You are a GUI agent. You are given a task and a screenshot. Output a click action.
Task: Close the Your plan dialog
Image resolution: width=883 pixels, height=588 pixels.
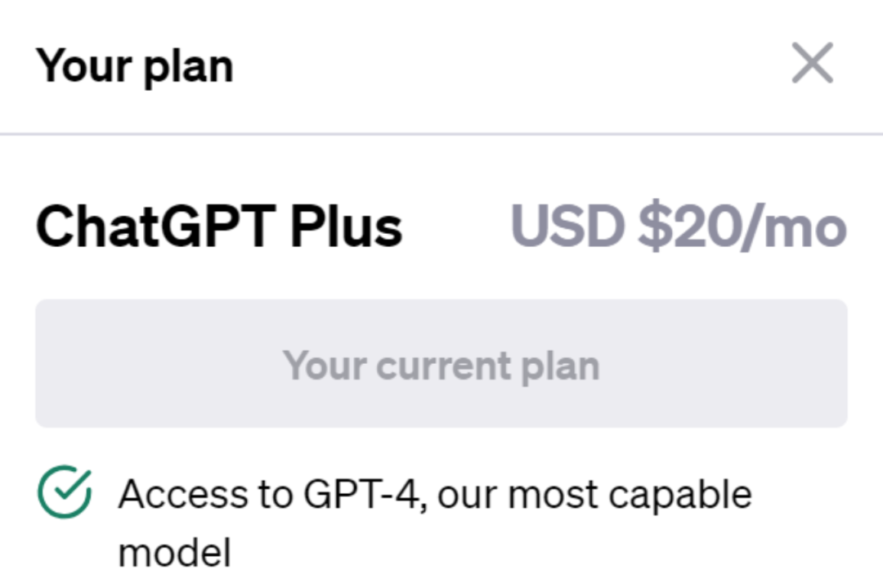[812, 63]
